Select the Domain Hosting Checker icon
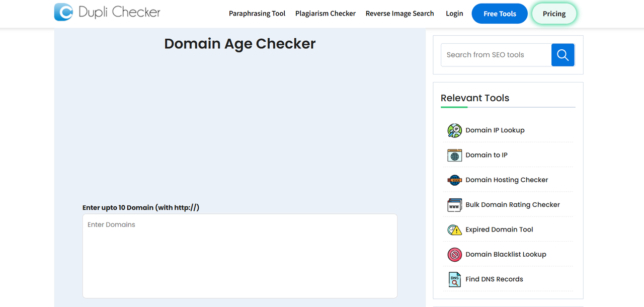The image size is (644, 307). pos(454,180)
